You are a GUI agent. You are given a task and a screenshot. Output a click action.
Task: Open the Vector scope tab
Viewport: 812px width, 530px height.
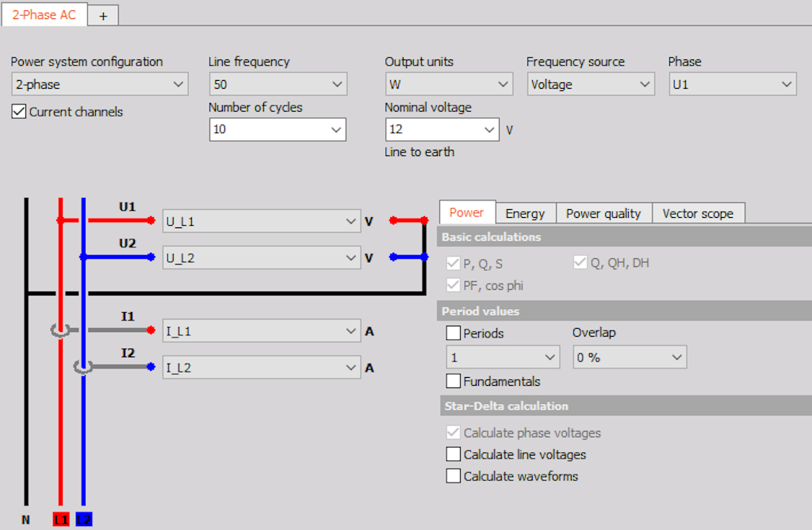click(698, 214)
